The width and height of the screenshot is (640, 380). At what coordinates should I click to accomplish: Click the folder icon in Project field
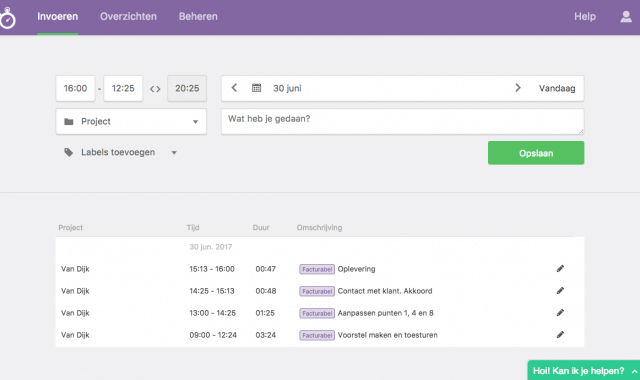click(x=69, y=121)
